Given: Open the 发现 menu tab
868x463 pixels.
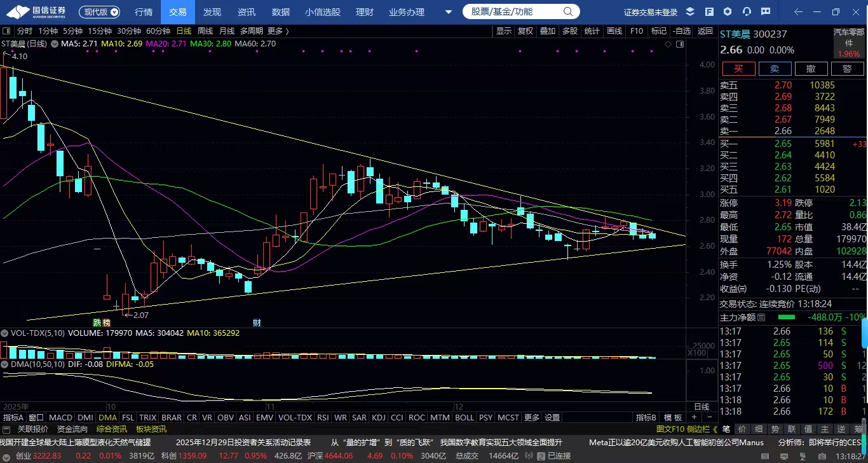Looking at the screenshot, I should click(x=212, y=12).
